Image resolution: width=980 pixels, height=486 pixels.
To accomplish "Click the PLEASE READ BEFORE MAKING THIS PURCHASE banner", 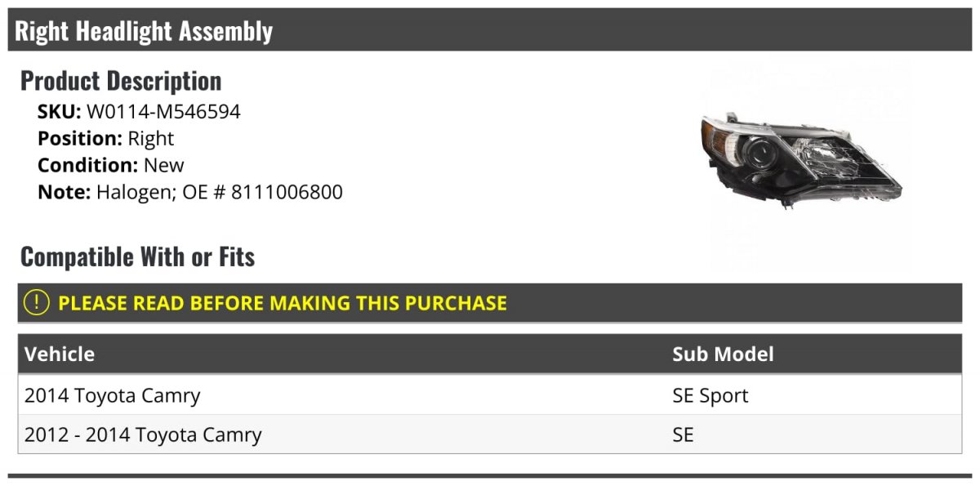I will click(x=490, y=302).
